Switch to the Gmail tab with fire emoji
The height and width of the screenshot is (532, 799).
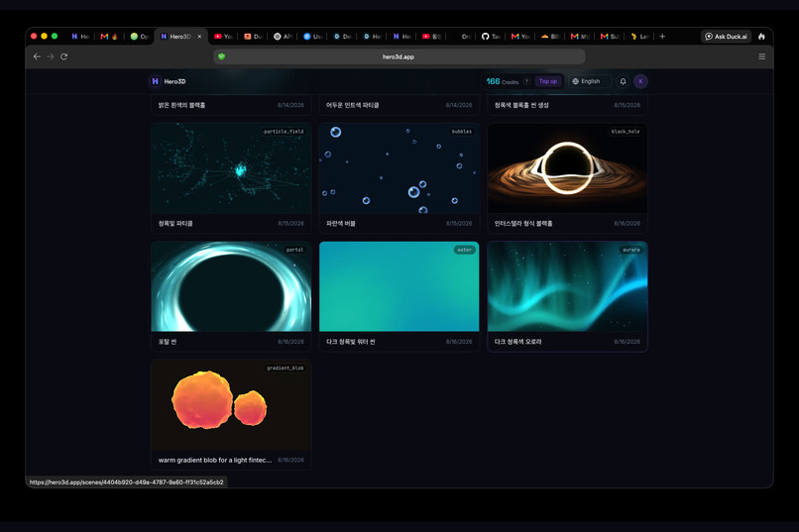(x=109, y=36)
